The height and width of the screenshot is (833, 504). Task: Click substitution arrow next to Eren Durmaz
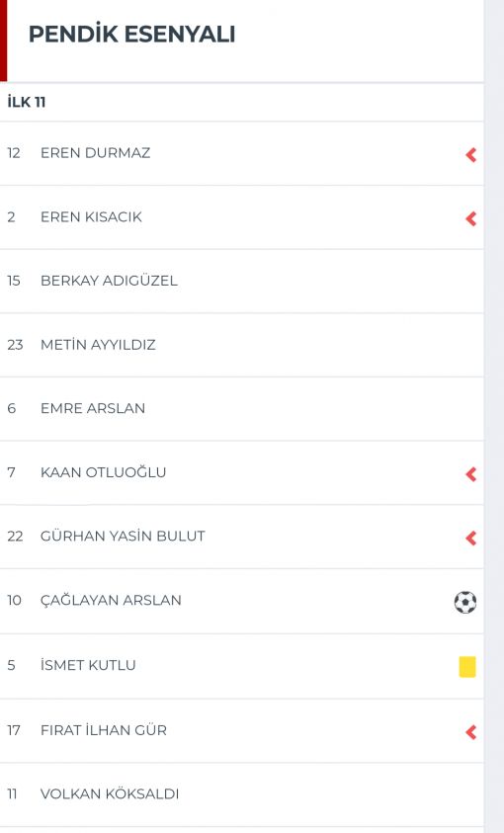pos(470,154)
